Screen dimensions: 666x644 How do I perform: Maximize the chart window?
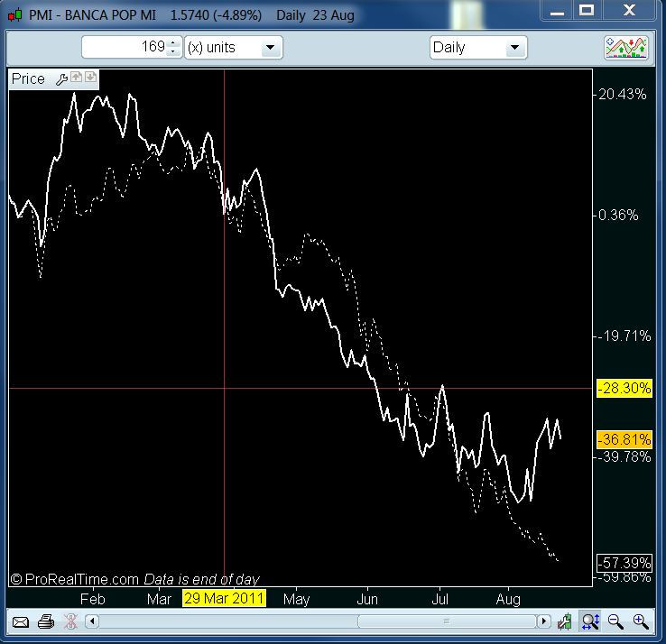tap(587, 11)
